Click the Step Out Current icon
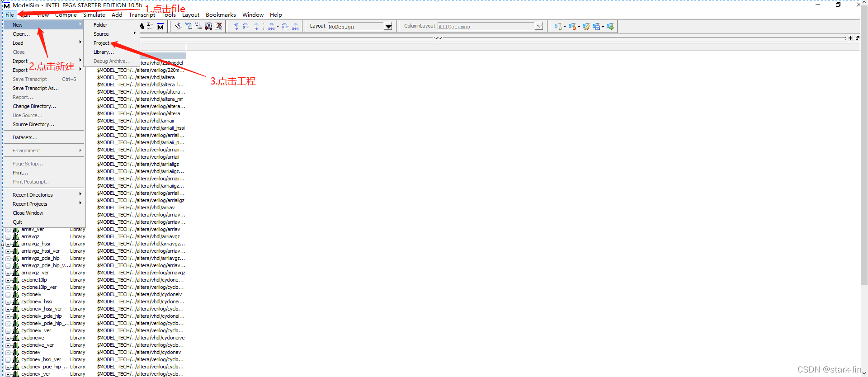Screen dimensions: 868x377 (295, 26)
